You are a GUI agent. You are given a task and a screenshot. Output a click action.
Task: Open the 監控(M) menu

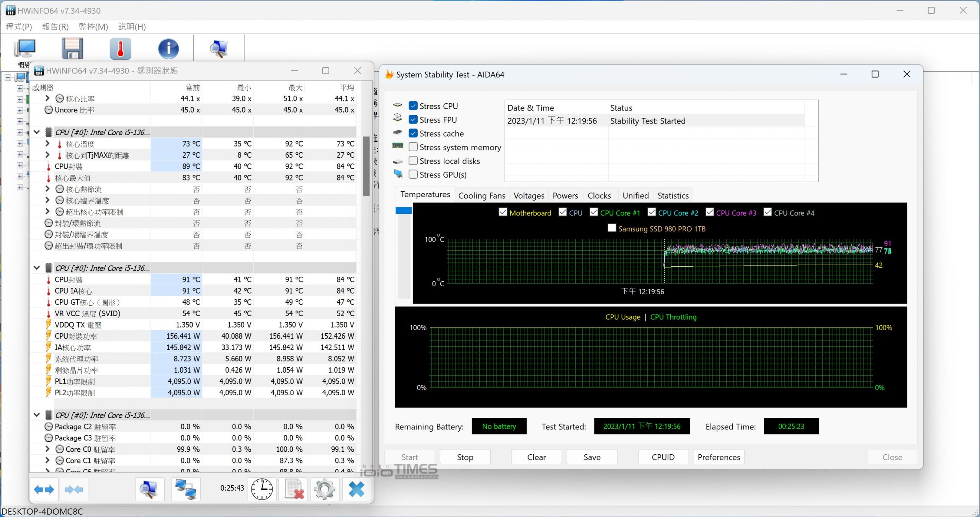(x=93, y=27)
